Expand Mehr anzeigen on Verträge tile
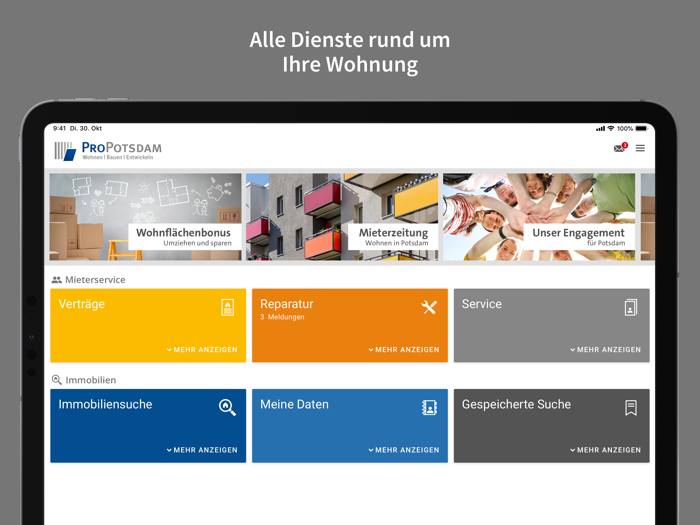This screenshot has width=700, height=525. pos(202,350)
